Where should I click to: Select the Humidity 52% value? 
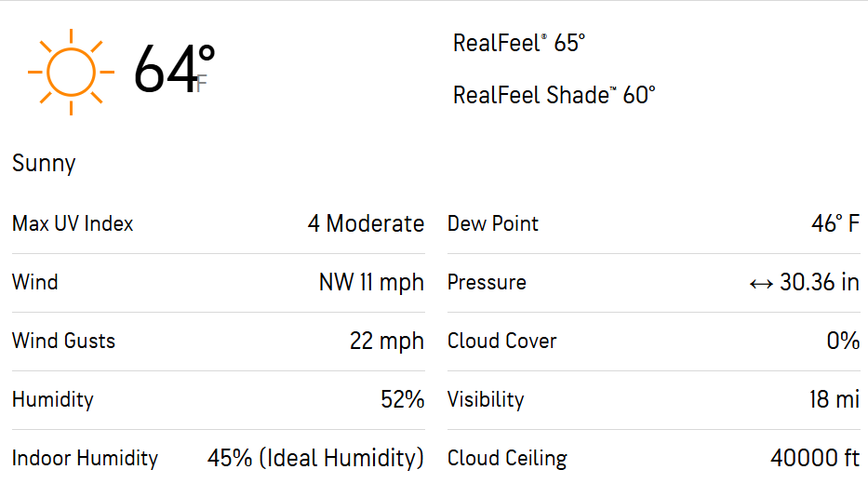[403, 399]
